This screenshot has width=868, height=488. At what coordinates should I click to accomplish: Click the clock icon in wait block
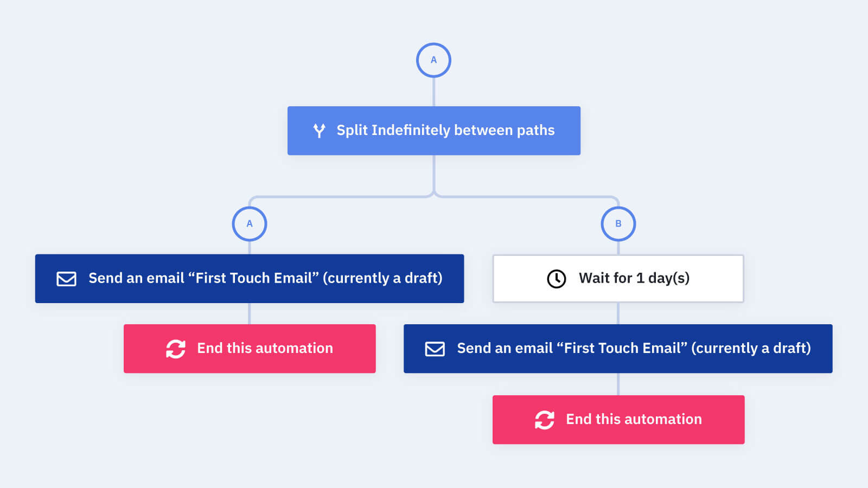tap(556, 279)
